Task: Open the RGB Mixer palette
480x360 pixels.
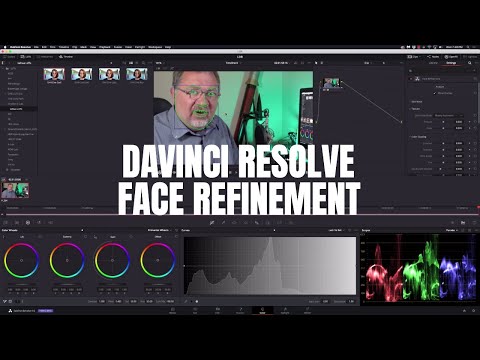Action: [39, 222]
